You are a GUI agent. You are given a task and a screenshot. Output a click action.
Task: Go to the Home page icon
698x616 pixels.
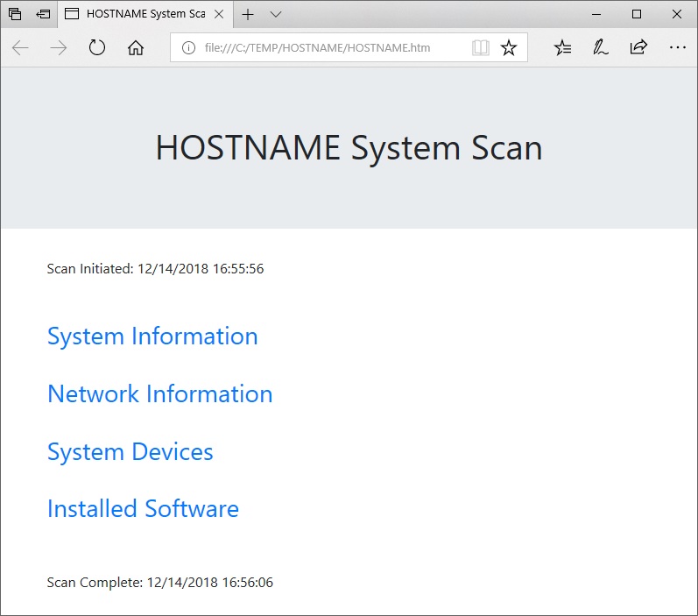(136, 47)
